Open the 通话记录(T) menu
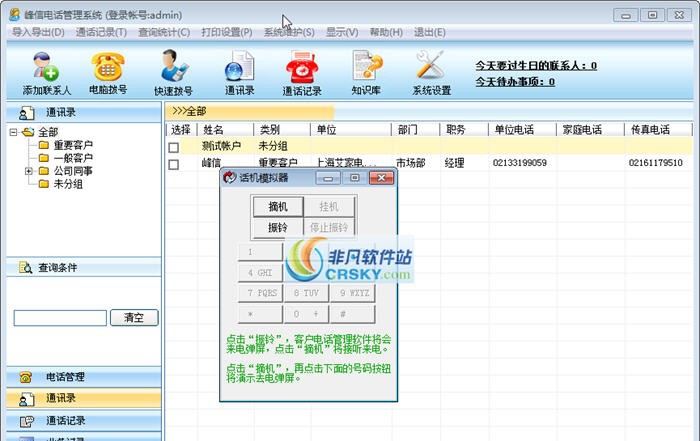Screen dimensions: 700x441 (101, 33)
